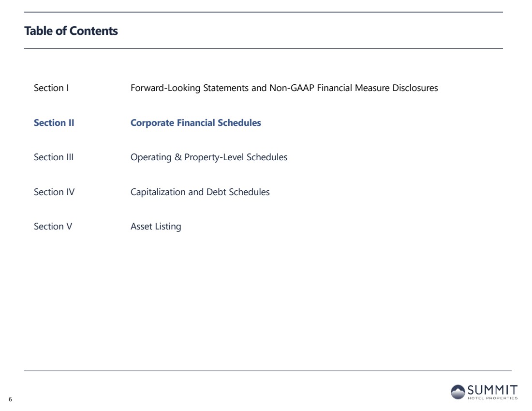This screenshot has height=411, width=532.
Task: Open Forward-Looking Statements and Non-GAAP Disclosures
Action: click(x=284, y=88)
